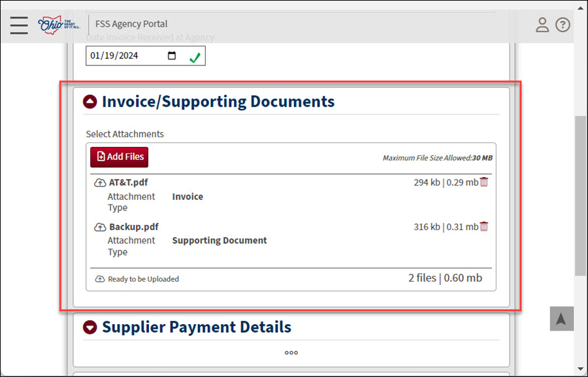The image size is (588, 377).
Task: Click the Ready to be Uploaded cloud icon
Action: [100, 279]
